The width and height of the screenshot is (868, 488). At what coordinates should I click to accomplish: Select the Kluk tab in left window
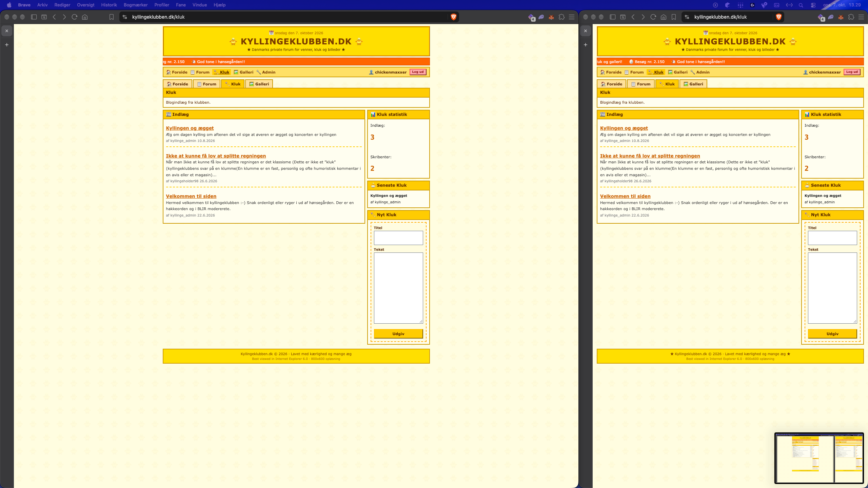coord(233,84)
